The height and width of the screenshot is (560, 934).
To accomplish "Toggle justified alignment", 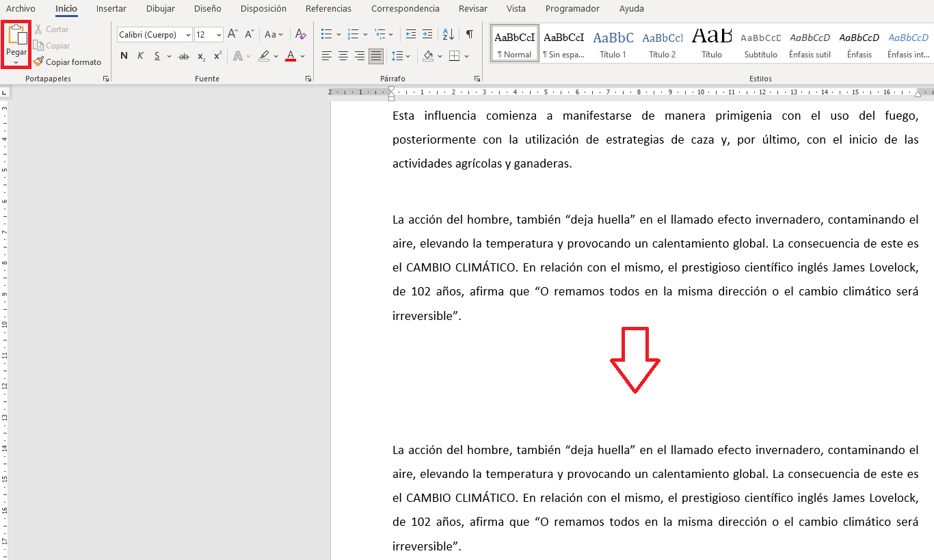I will click(x=376, y=56).
